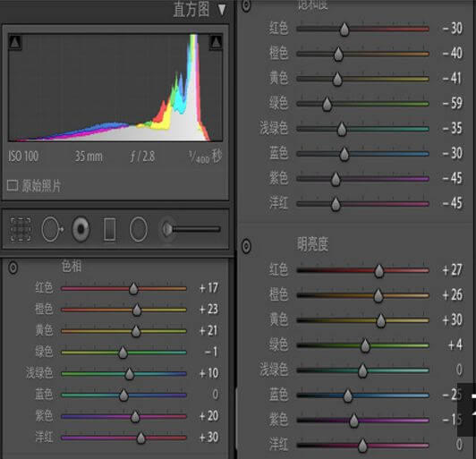The height and width of the screenshot is (459, 476).
Task: Select the Spot Removal tool icon
Action: pyautogui.click(x=52, y=229)
